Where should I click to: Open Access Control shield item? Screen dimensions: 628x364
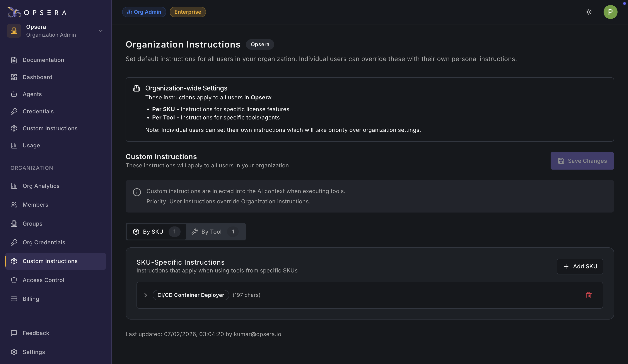[x=43, y=280]
